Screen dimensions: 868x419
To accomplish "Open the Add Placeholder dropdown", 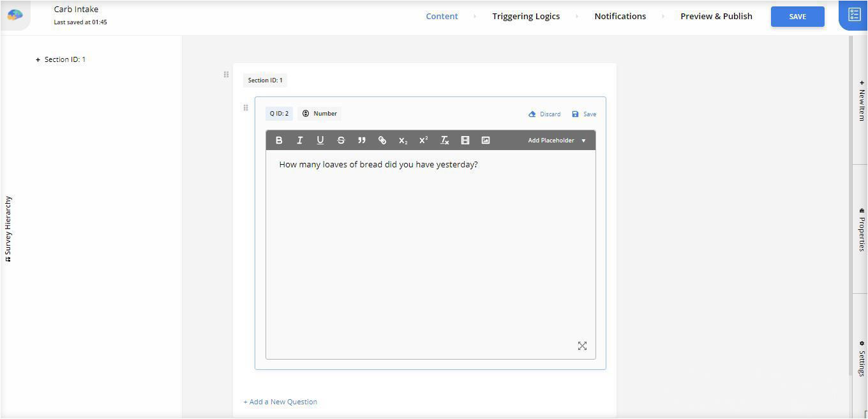I will 557,141.
